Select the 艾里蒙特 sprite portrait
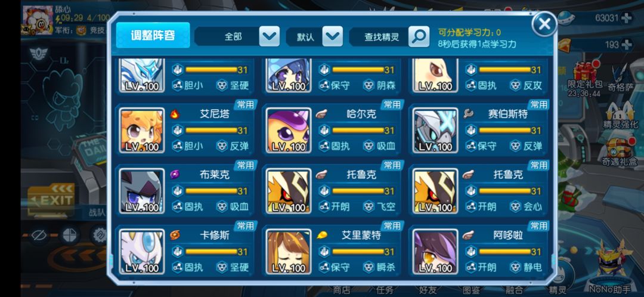This screenshot has height=297, width=644. (x=289, y=252)
